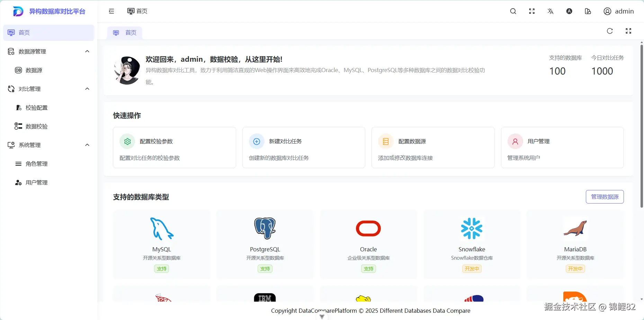Viewport: 644px width, 320px height.
Task: Click the 角色管理 list icon in sidebar
Action: click(x=18, y=164)
